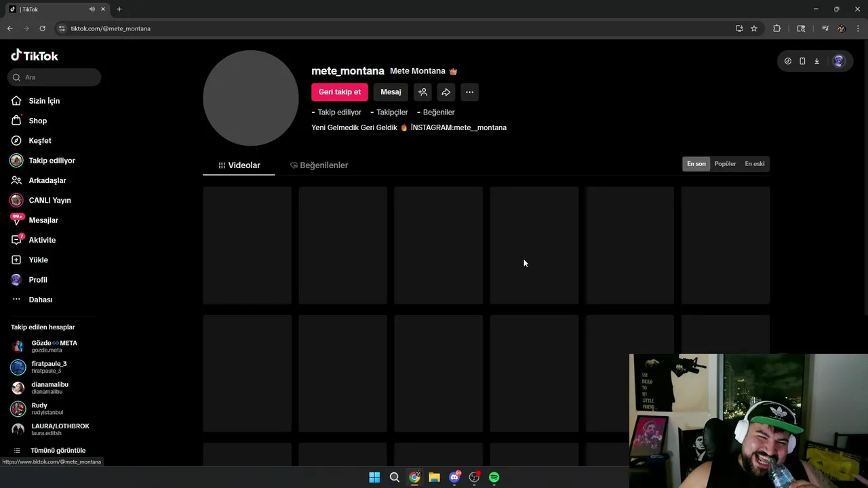Open File Explorer from the taskbar
Screen dimensions: 868x488
tap(434, 477)
